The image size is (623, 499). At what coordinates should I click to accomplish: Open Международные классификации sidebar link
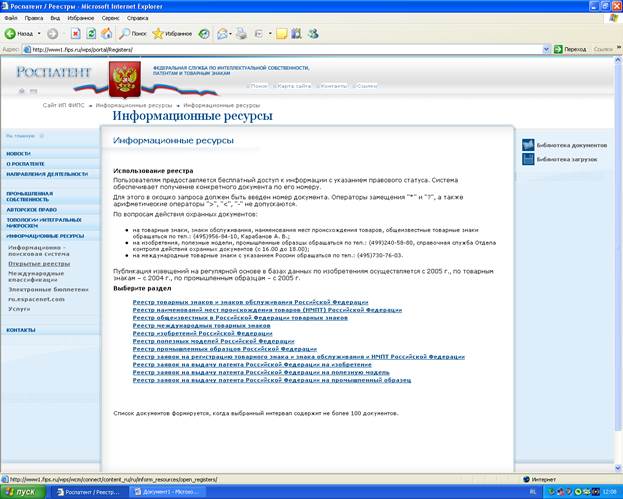[x=36, y=277]
